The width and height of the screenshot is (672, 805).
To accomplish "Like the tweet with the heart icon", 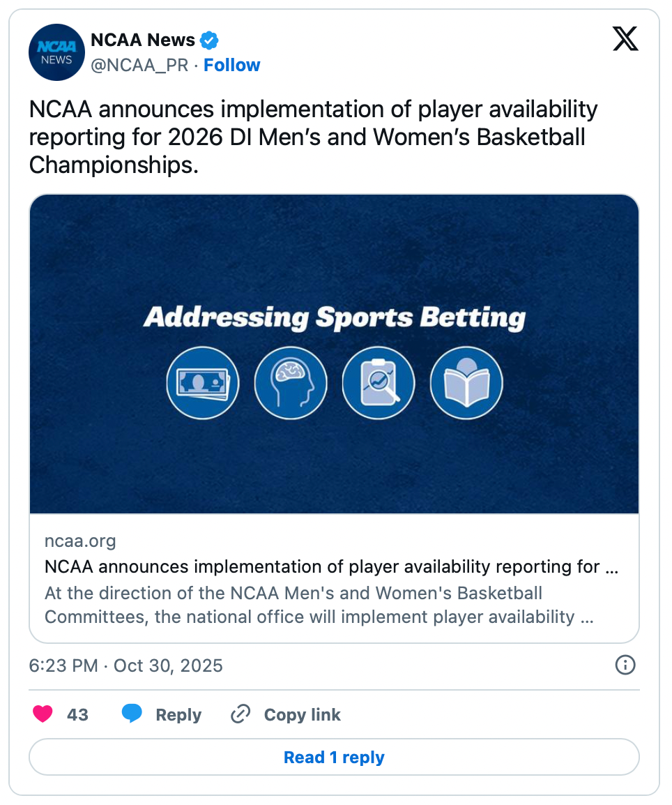I will (43, 714).
